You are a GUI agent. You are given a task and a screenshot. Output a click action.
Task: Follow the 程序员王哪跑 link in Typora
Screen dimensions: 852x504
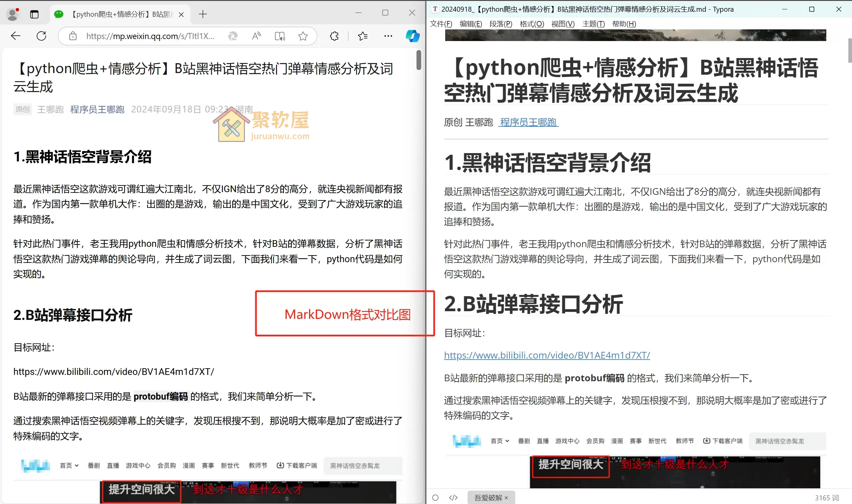tap(528, 122)
